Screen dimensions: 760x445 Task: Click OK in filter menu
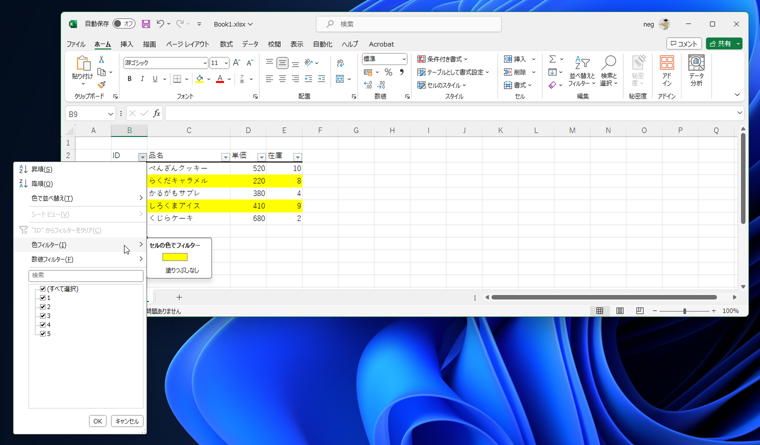(97, 421)
